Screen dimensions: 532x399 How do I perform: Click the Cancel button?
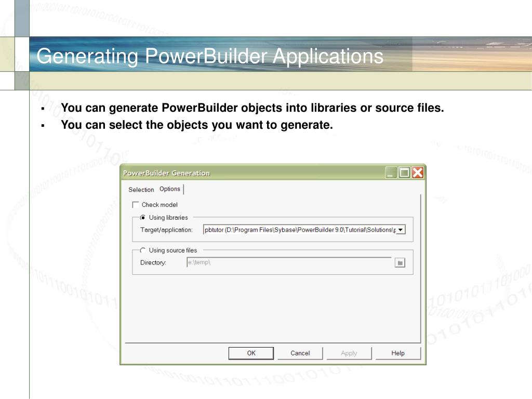click(x=300, y=353)
